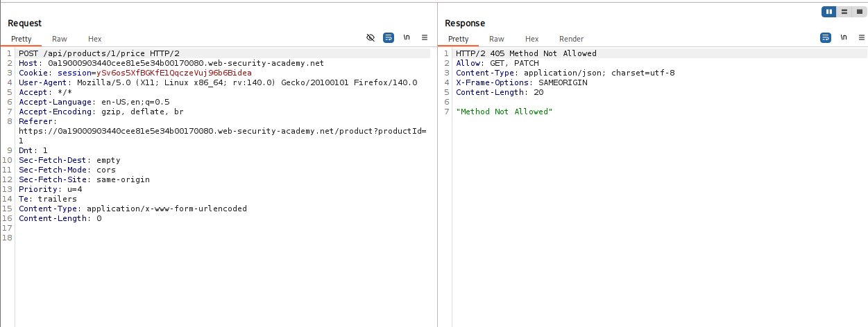Click the "Method Not Allowed" response body text
This screenshot has height=327, width=868.
tap(504, 112)
